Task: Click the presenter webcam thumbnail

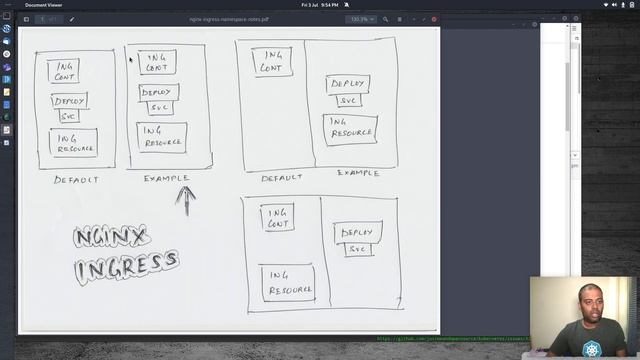Action: [583, 317]
